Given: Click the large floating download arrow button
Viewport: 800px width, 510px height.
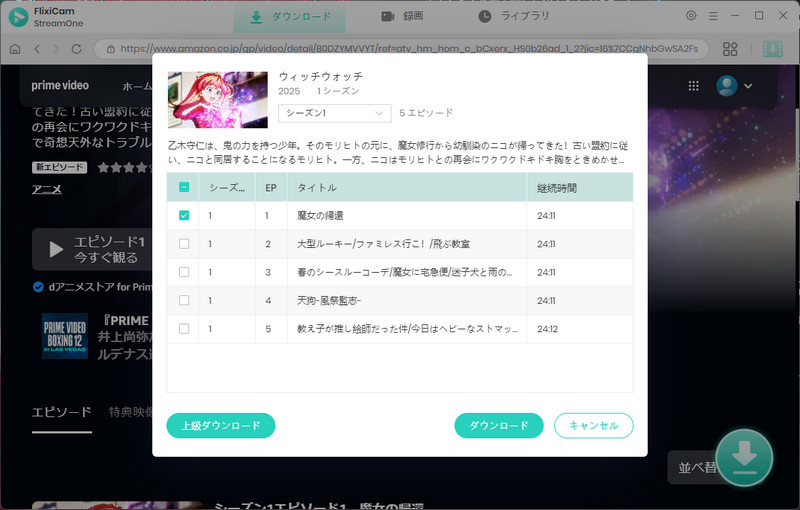Looking at the screenshot, I should click(x=744, y=457).
